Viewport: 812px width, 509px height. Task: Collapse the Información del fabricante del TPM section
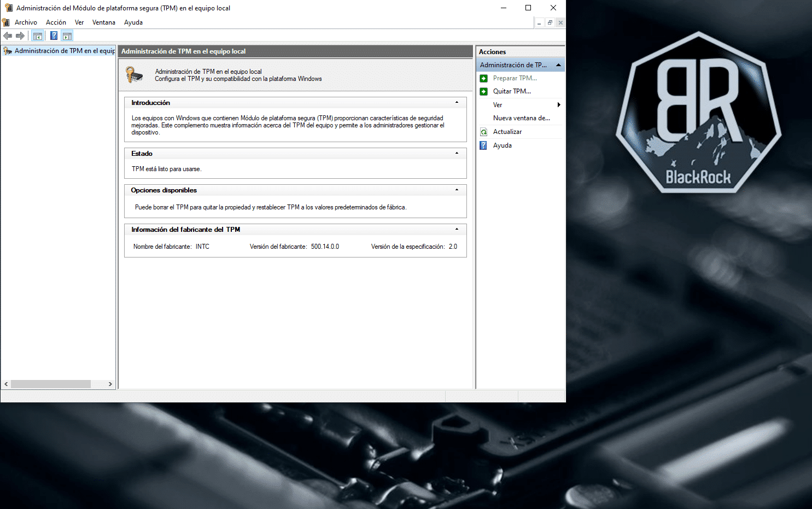457,230
